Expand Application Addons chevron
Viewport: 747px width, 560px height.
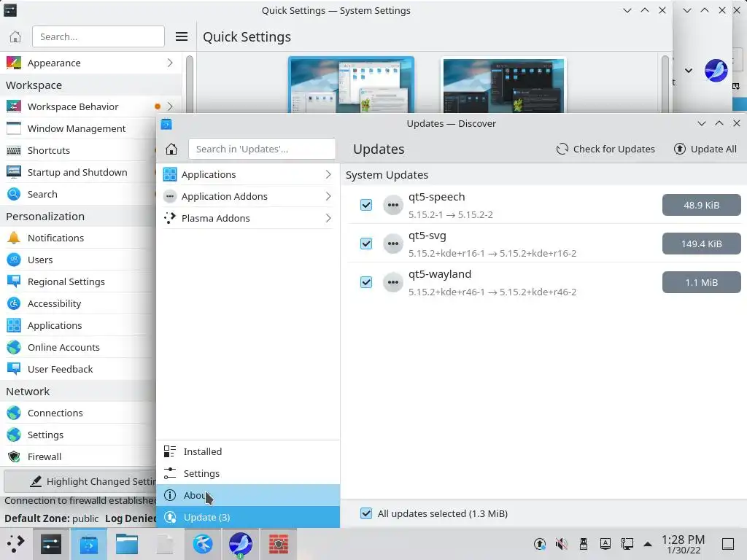coord(328,196)
